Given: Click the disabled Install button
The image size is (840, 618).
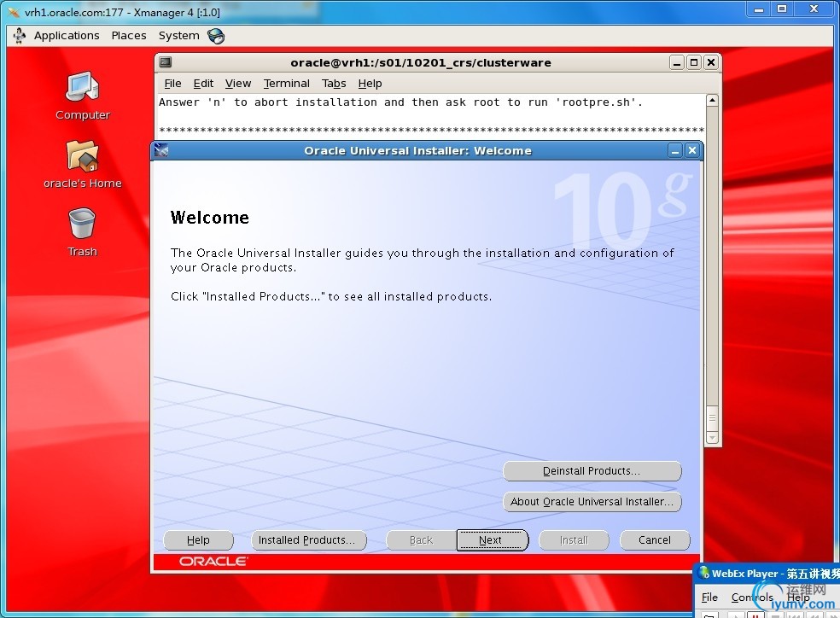Looking at the screenshot, I should [574, 539].
